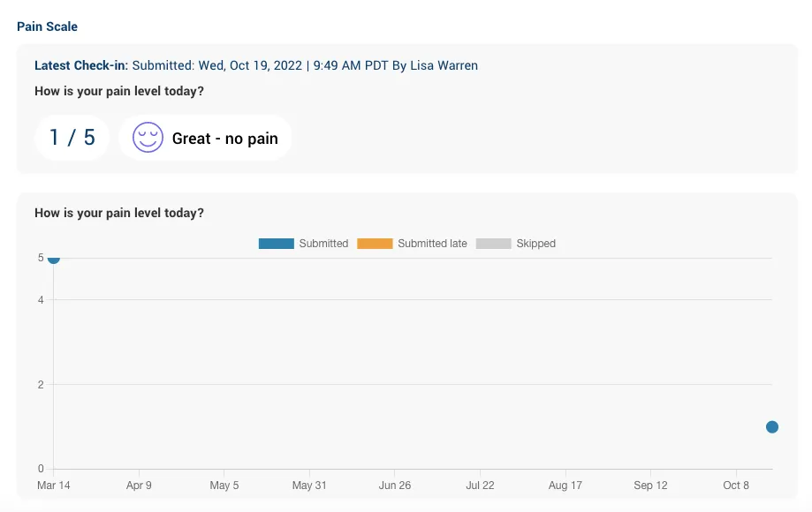Open the Latest Check-in entry
The width and height of the screenshot is (812, 512).
[x=80, y=65]
